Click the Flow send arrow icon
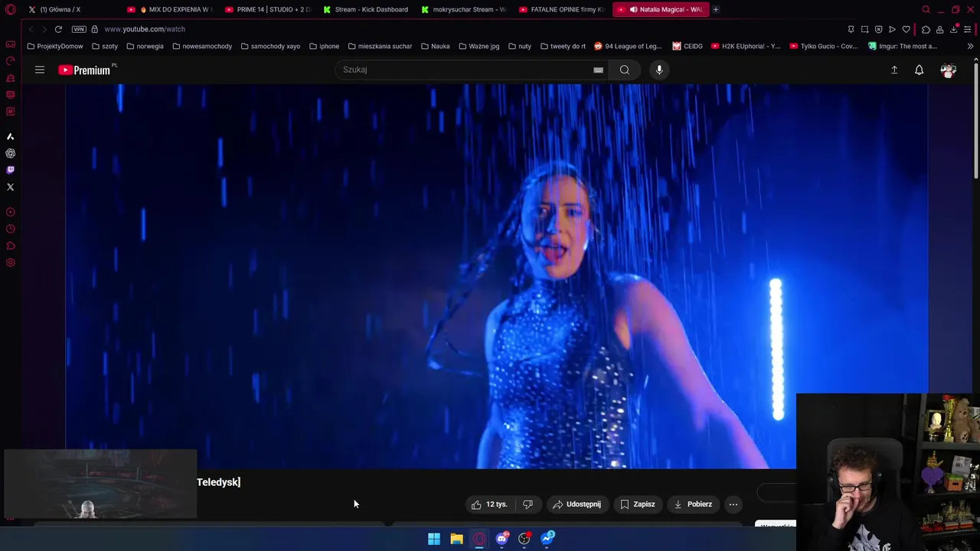This screenshot has width=980, height=551. [x=892, y=29]
